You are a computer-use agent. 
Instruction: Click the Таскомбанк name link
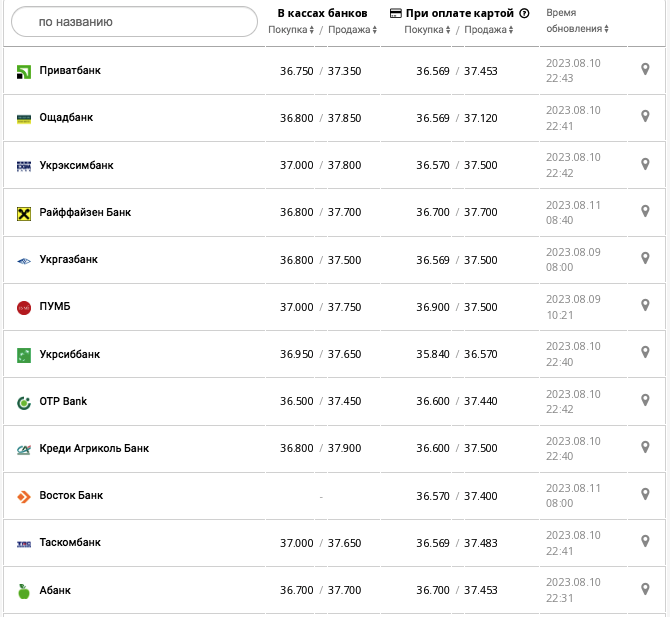coord(70,542)
